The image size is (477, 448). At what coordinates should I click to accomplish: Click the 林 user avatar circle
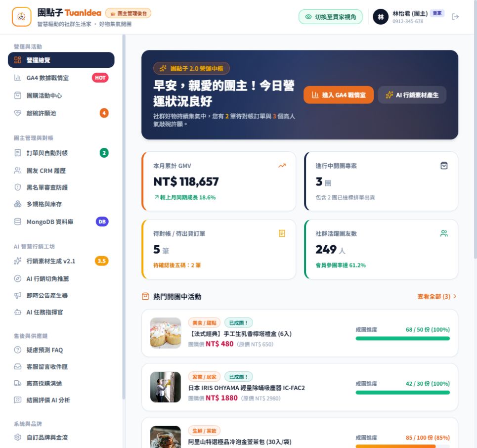point(381,17)
